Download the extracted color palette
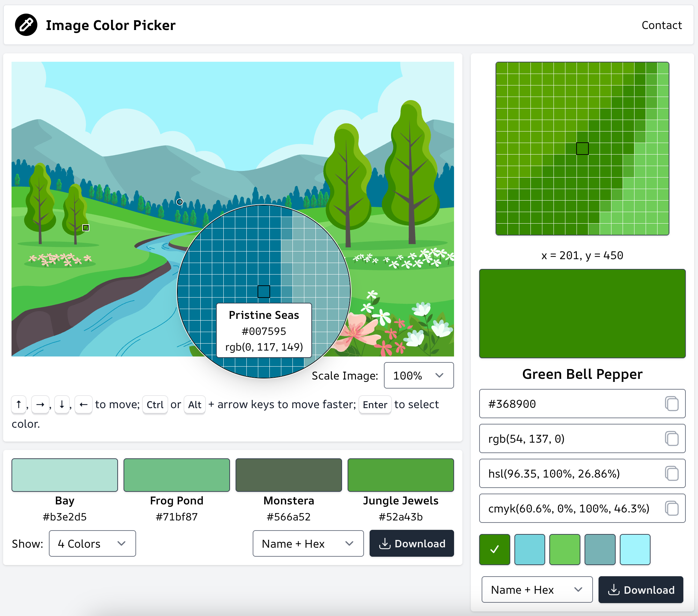Image resolution: width=698 pixels, height=616 pixels. coord(411,543)
